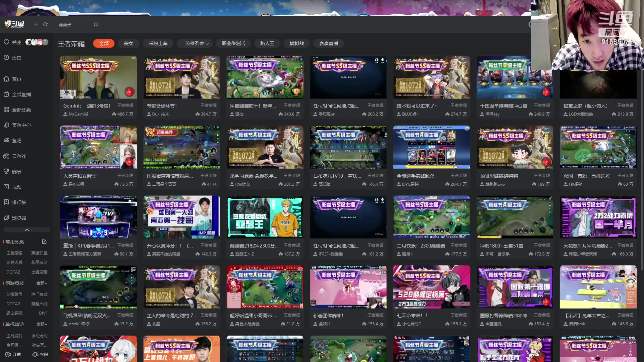Open 人美声甜女野王 stream thumbnail

tap(98, 147)
